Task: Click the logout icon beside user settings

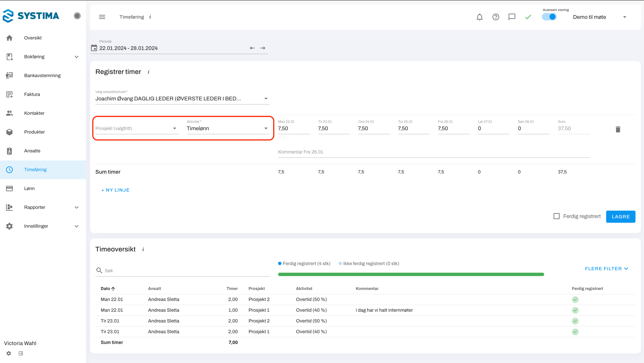Action: pyautogui.click(x=21, y=353)
